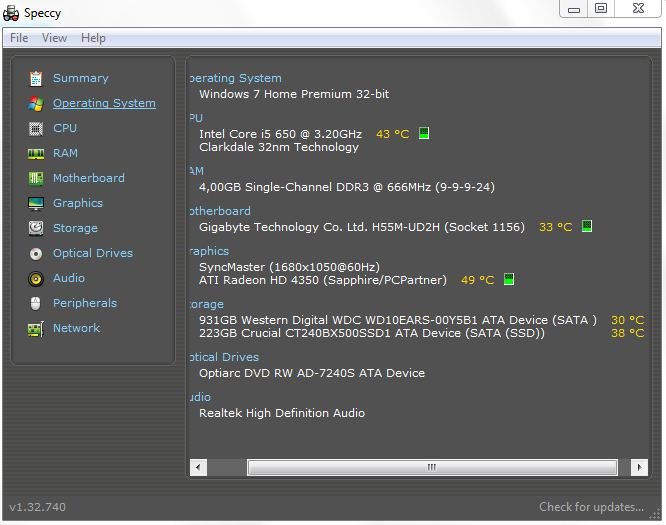Select the Motherboard icon in sidebar
The height and width of the screenshot is (525, 666).
coord(36,178)
